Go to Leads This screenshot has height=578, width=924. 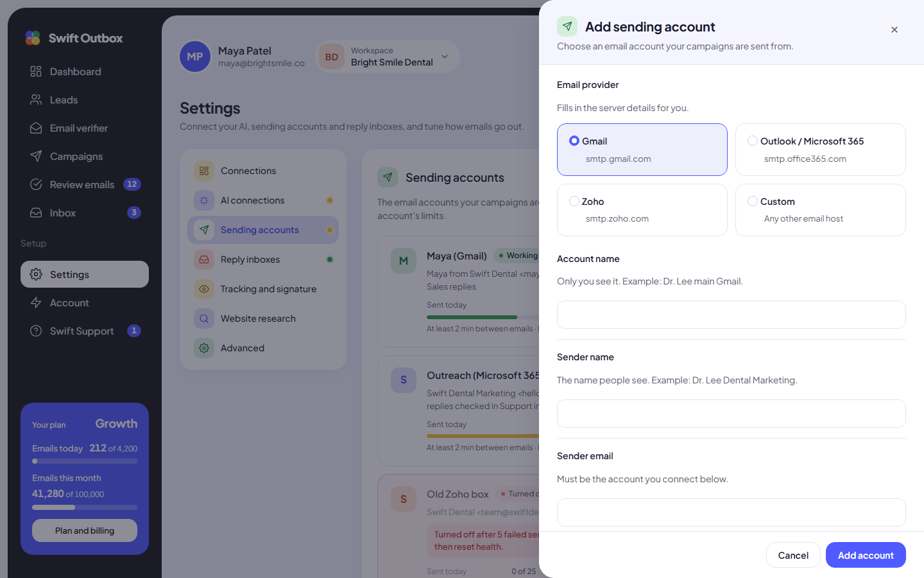[x=85, y=100]
